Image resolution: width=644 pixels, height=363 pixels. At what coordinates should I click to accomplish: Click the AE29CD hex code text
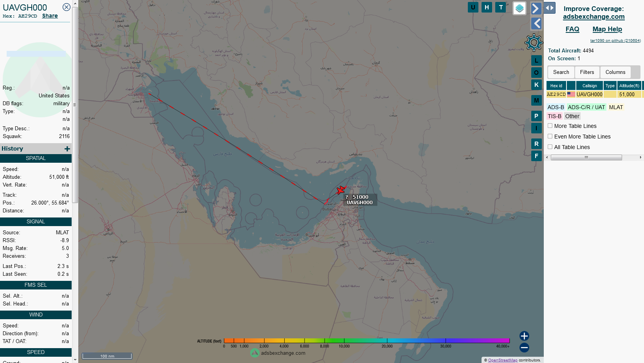point(27,16)
